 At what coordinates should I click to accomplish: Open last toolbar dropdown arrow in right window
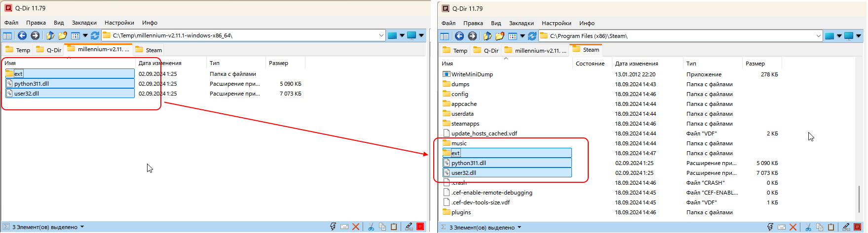tap(859, 36)
